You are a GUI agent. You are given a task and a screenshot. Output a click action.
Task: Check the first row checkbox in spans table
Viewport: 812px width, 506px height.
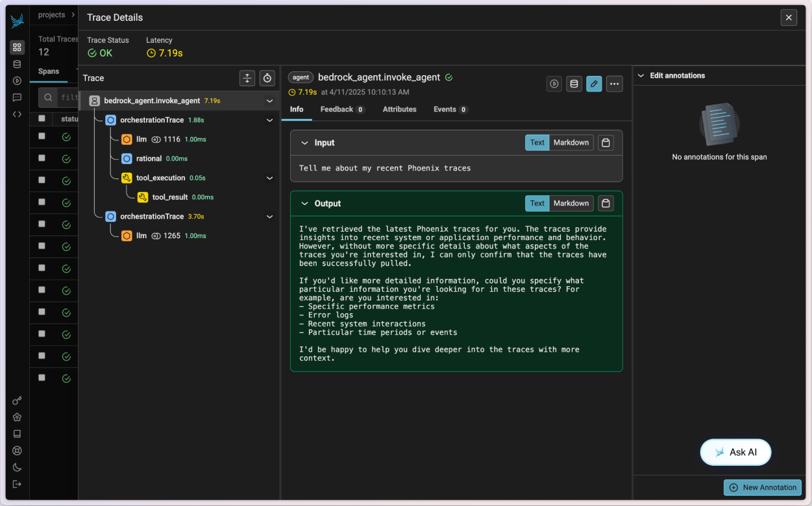click(42, 136)
